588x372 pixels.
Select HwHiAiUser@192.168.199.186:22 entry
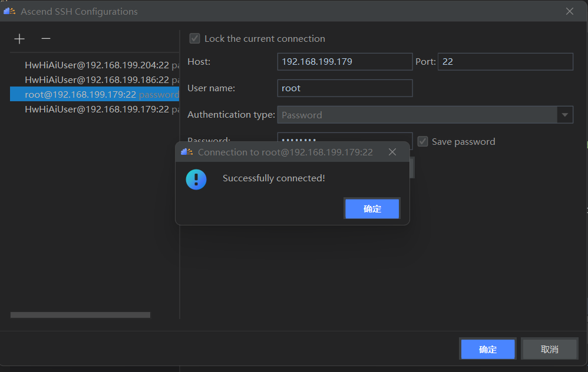[x=94, y=80]
